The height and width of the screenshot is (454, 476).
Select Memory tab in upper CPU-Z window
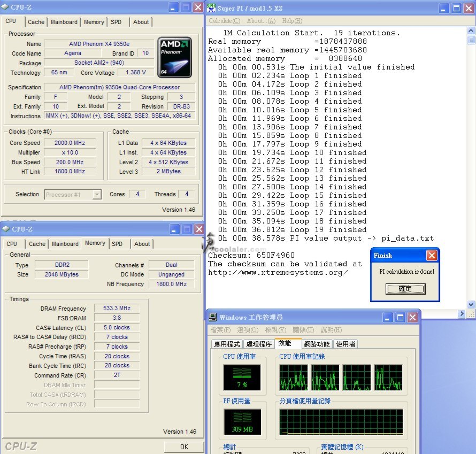click(x=94, y=22)
